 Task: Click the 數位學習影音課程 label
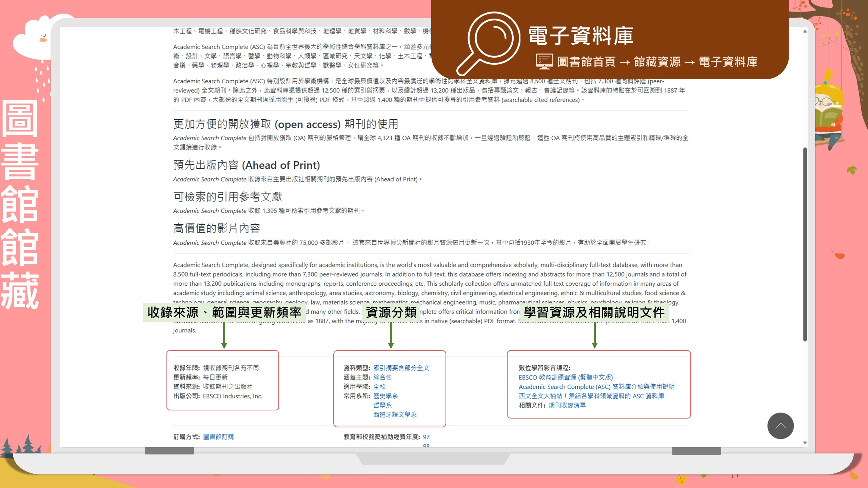[545, 368]
